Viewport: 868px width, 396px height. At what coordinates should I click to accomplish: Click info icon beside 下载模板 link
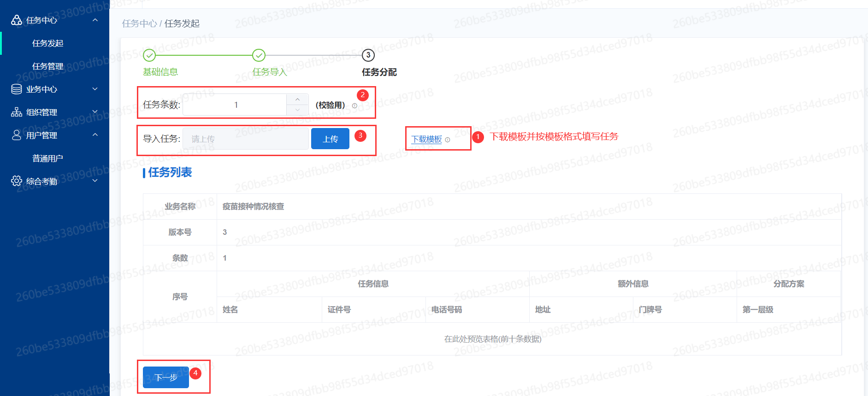[448, 140]
